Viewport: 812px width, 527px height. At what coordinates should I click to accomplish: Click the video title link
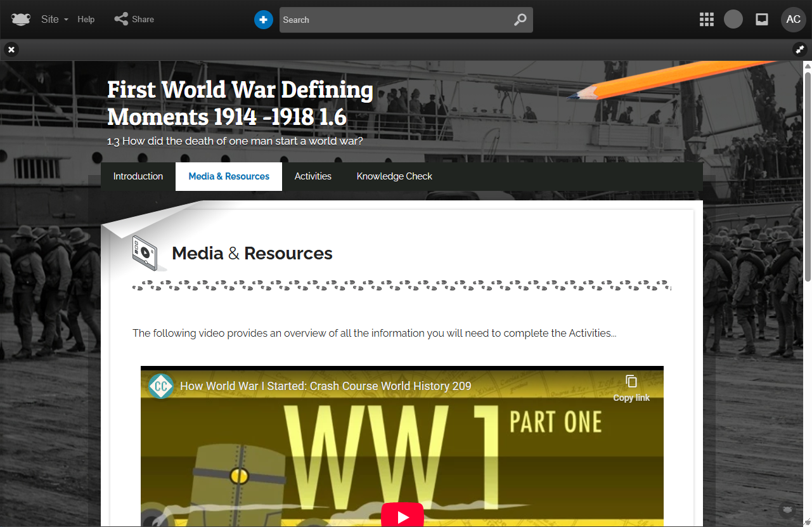(x=325, y=386)
